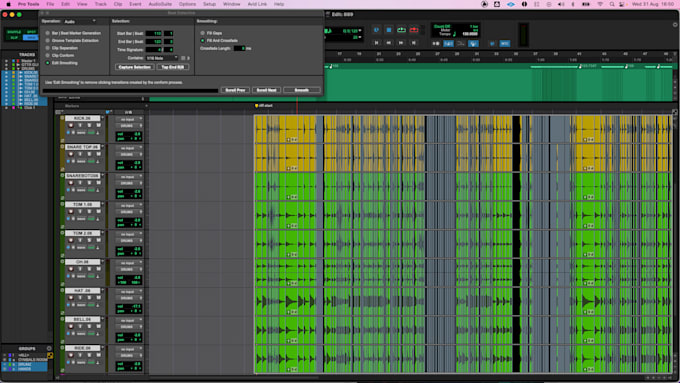Select SHUFFLE edit mode
The image size is (680, 383).
coord(14,32)
